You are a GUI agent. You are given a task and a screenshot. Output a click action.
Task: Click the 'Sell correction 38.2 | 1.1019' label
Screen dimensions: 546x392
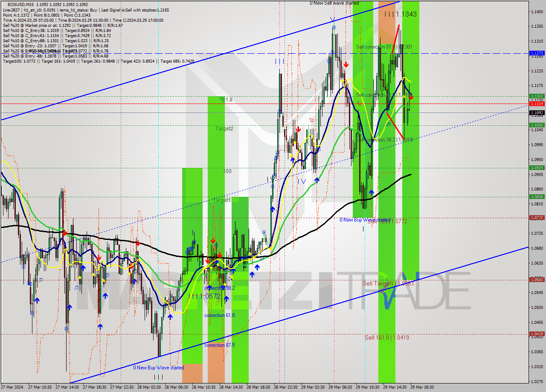click(x=384, y=140)
